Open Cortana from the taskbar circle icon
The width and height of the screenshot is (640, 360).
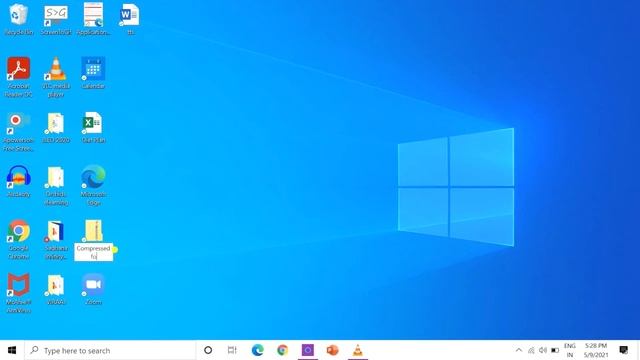(x=208, y=350)
